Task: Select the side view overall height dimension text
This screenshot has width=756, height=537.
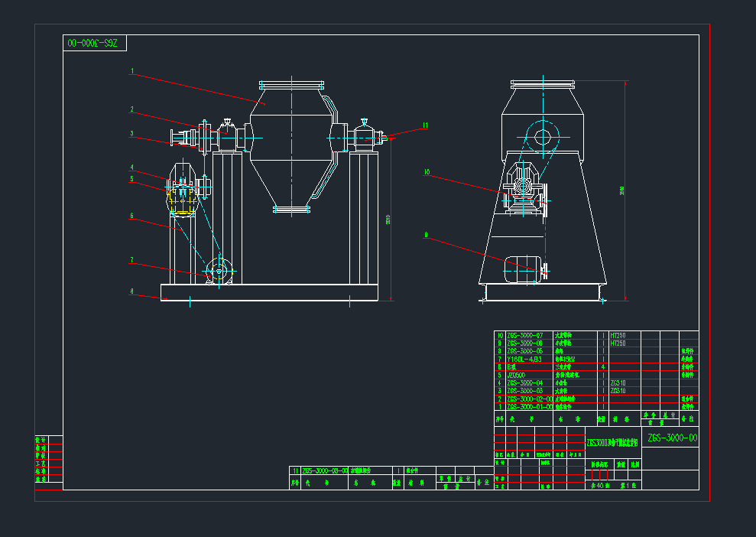Action: coord(621,191)
